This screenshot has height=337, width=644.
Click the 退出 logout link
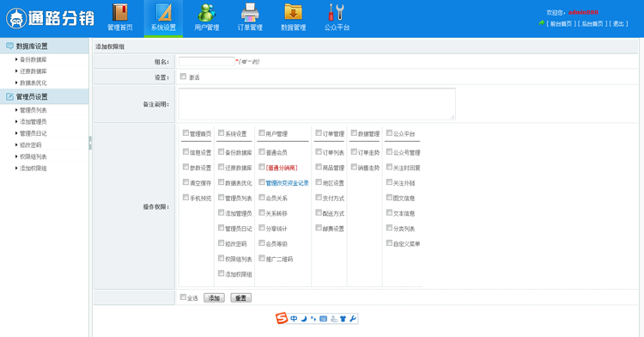coord(618,24)
